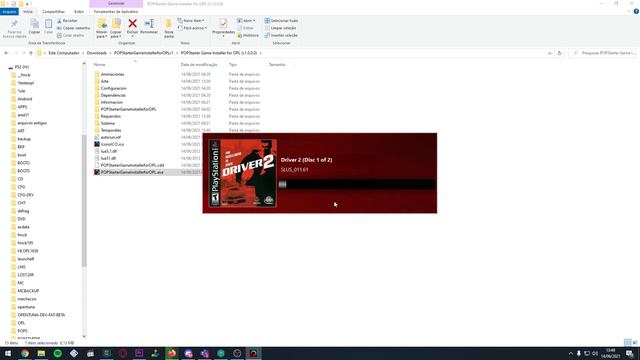Screen dimensions: 640x360
Task: Open the Copiar para dropdown
Action: coord(116,28)
